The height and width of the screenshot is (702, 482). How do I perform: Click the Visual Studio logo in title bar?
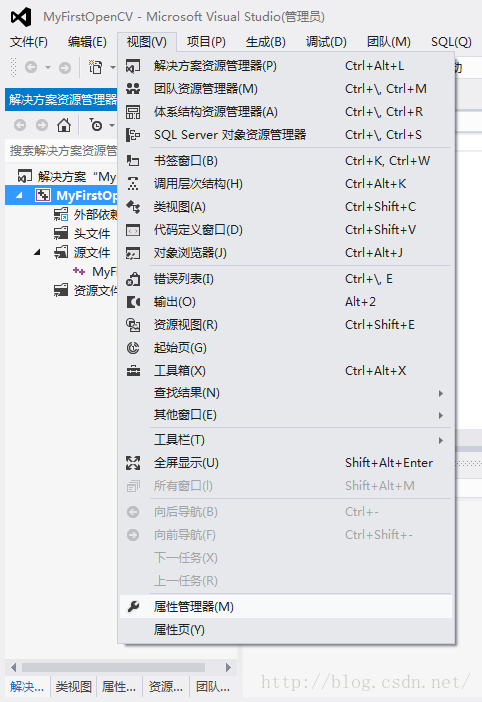pos(21,17)
